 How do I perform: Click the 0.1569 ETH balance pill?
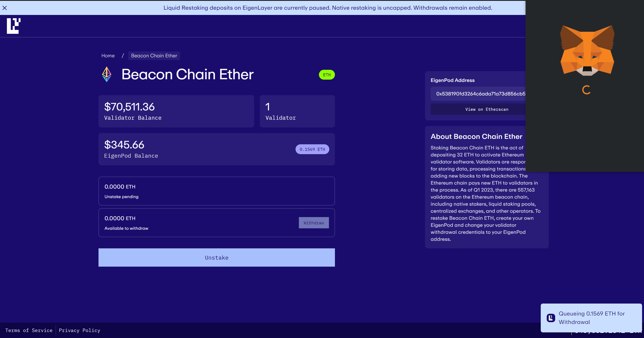point(312,149)
